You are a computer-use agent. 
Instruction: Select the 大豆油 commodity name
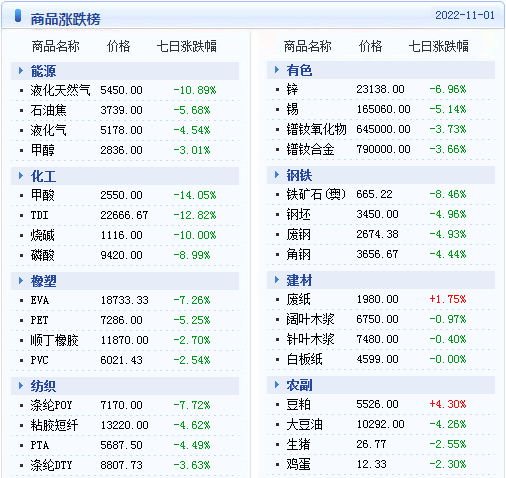304,424
